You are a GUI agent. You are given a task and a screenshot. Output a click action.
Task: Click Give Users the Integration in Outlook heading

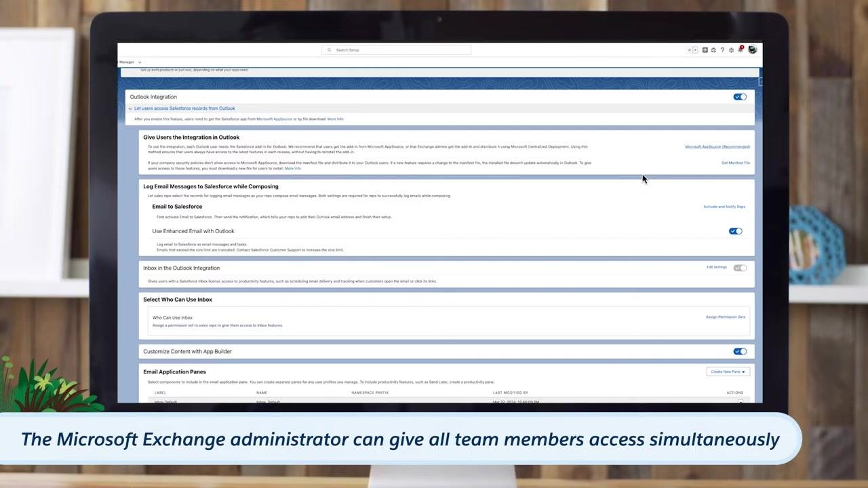(191, 138)
